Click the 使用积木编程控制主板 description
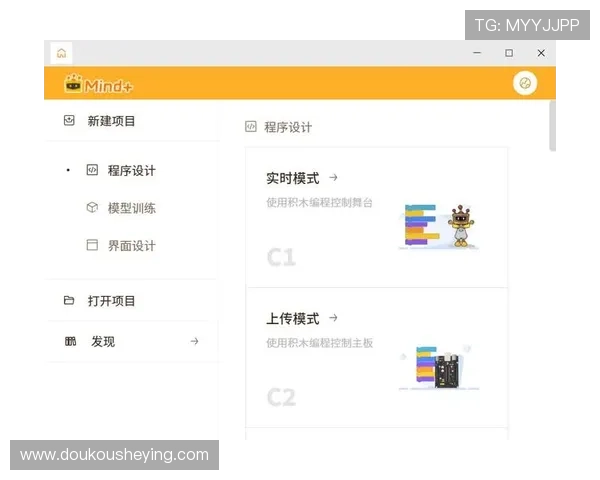600x480 pixels. pos(320,343)
